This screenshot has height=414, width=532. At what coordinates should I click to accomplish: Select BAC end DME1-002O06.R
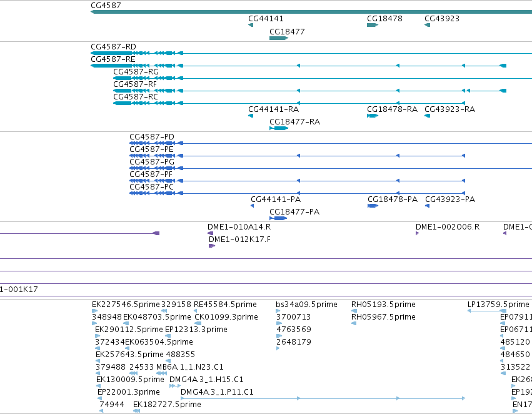(448, 226)
